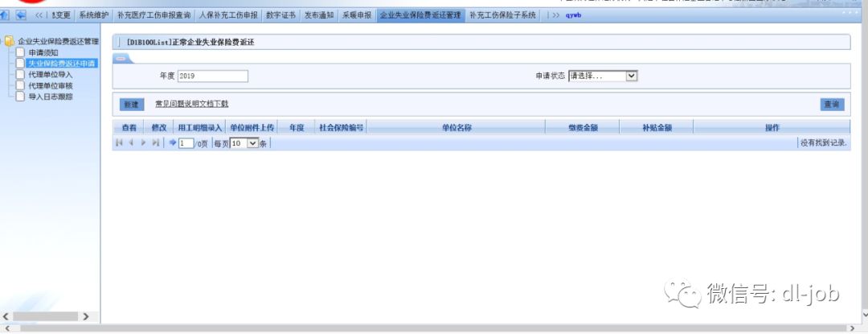Open the 系统维护 tab
Screen dimensions: 868x334
coord(93,15)
